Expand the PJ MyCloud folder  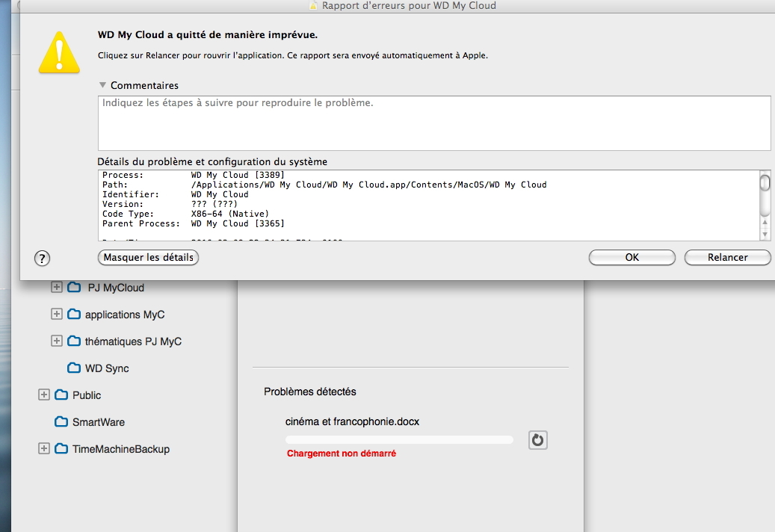57,287
